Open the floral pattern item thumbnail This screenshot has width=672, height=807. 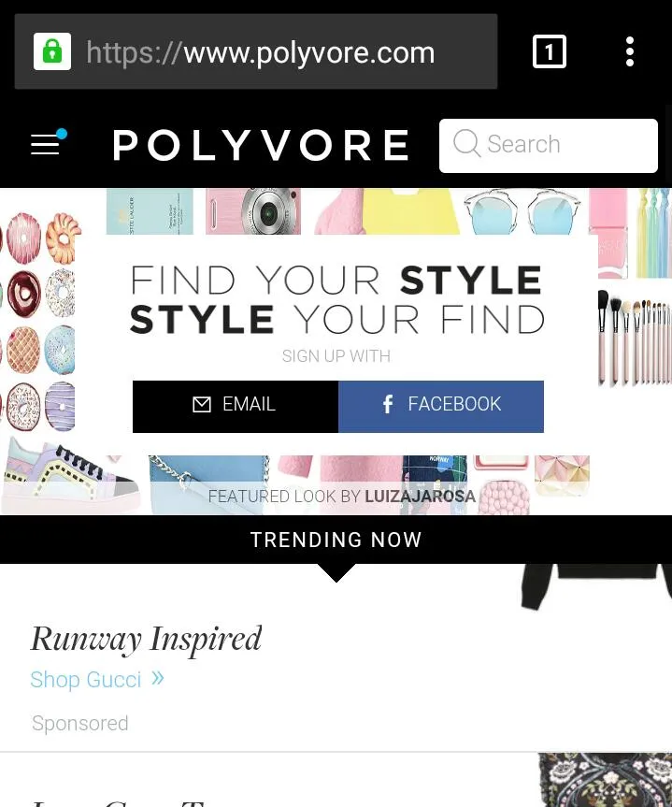pyautogui.click(x=605, y=780)
